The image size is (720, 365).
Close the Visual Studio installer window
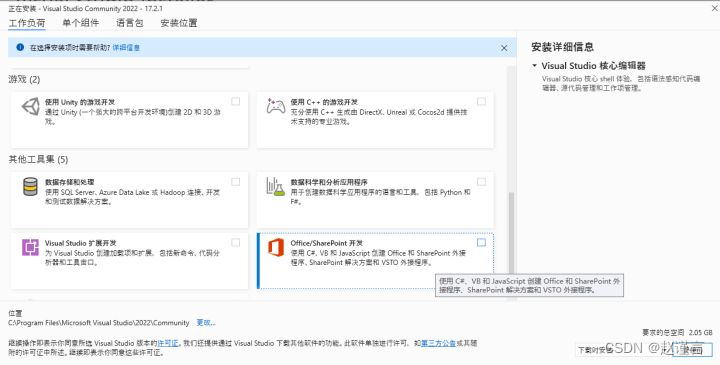[714, 8]
